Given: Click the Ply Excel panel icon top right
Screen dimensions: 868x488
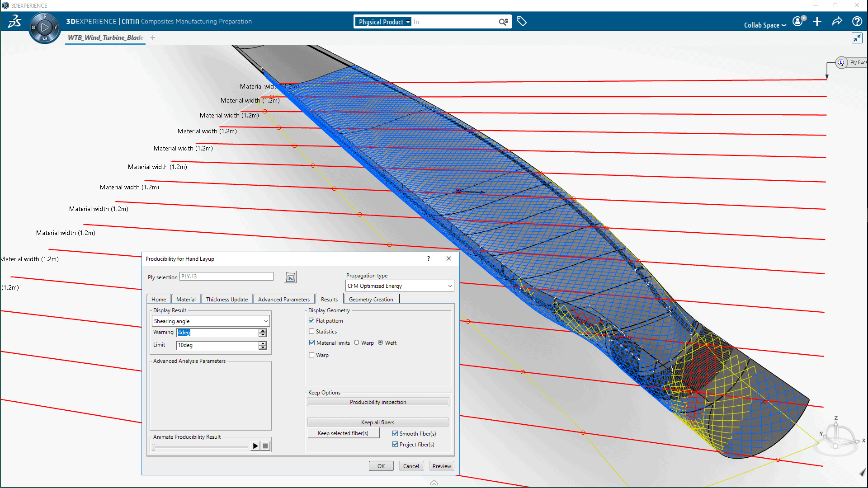Looking at the screenshot, I should [x=842, y=62].
